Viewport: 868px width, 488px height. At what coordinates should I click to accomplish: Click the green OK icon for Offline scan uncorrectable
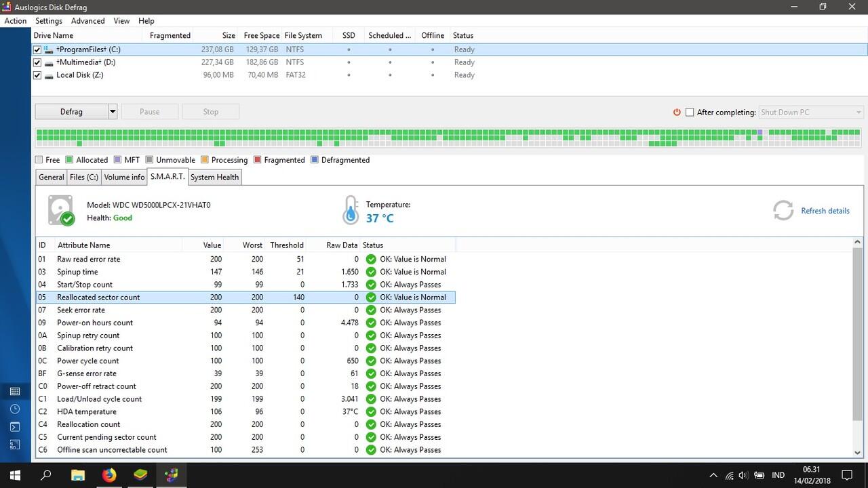point(371,450)
